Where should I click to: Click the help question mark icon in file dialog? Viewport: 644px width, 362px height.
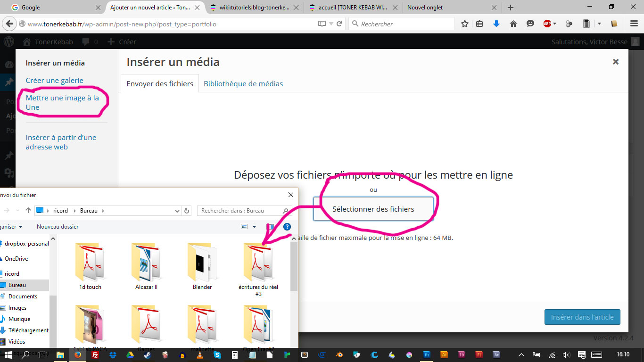coord(287,227)
